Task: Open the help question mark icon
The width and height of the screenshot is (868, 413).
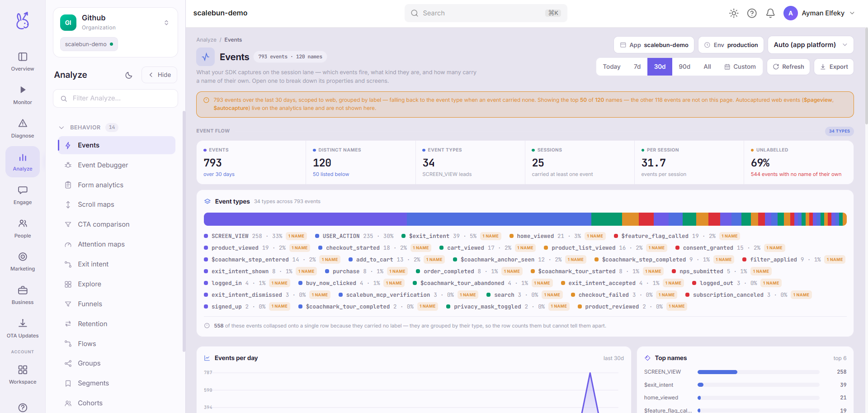Action: coord(752,13)
